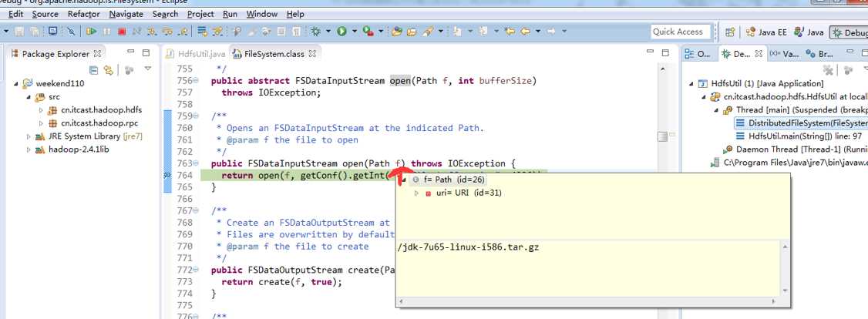The height and width of the screenshot is (319, 868).
Task: Collapse code fold at line 772
Action: click(x=197, y=270)
